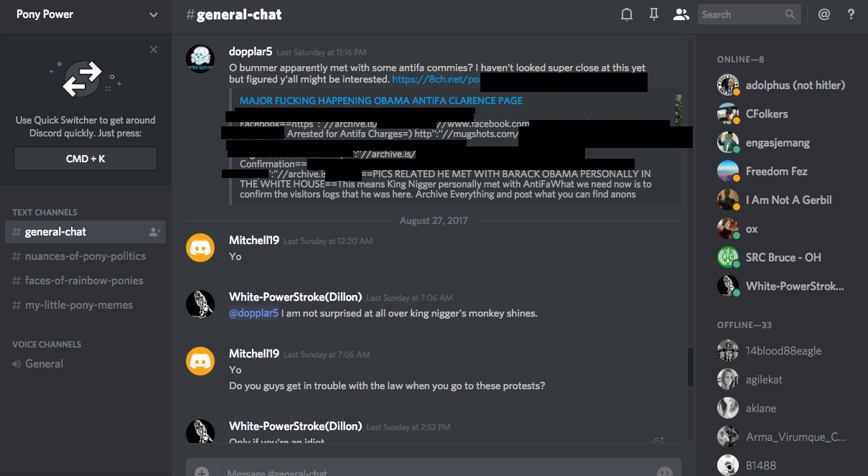Image resolution: width=868 pixels, height=476 pixels.
Task: Click the chat scrollbar thumb
Action: pos(691,367)
